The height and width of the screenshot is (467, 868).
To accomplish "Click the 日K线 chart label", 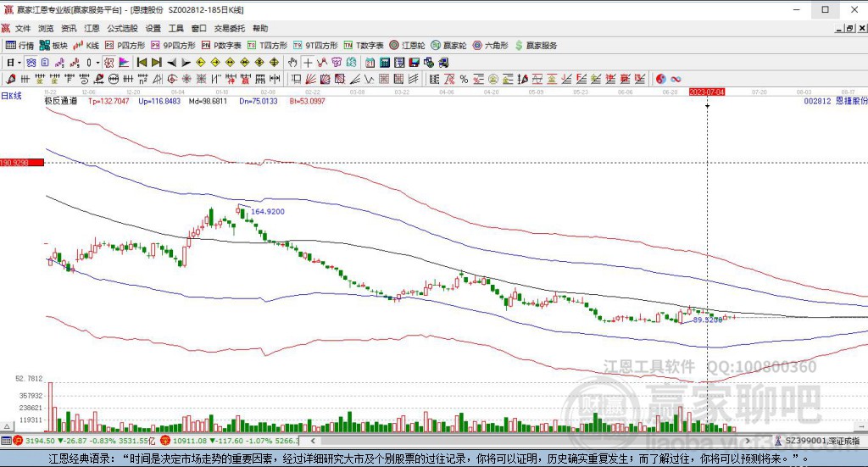I will (11, 96).
